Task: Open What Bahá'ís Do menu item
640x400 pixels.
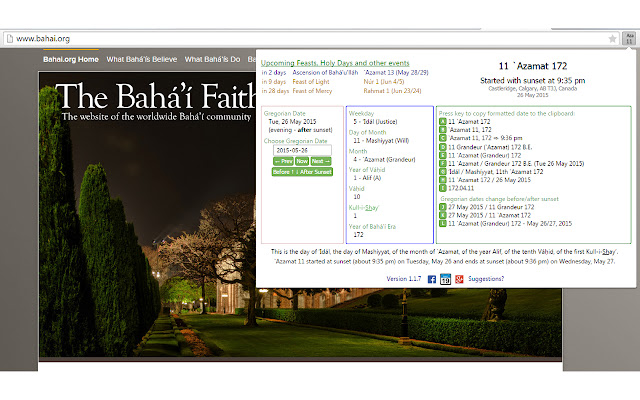Action: (212, 59)
